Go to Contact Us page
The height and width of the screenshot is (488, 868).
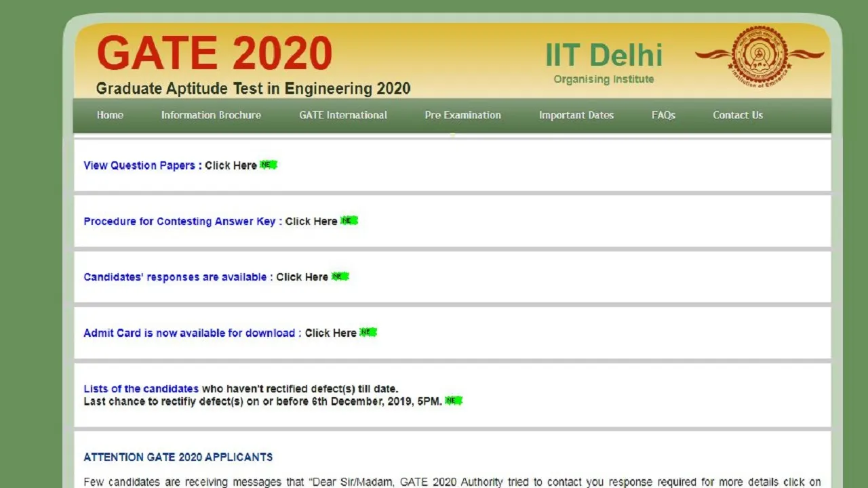(738, 115)
